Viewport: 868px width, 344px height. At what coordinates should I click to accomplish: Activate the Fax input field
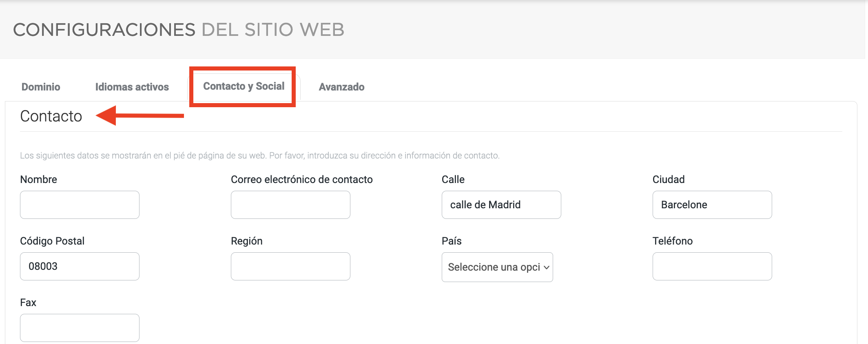coord(80,328)
